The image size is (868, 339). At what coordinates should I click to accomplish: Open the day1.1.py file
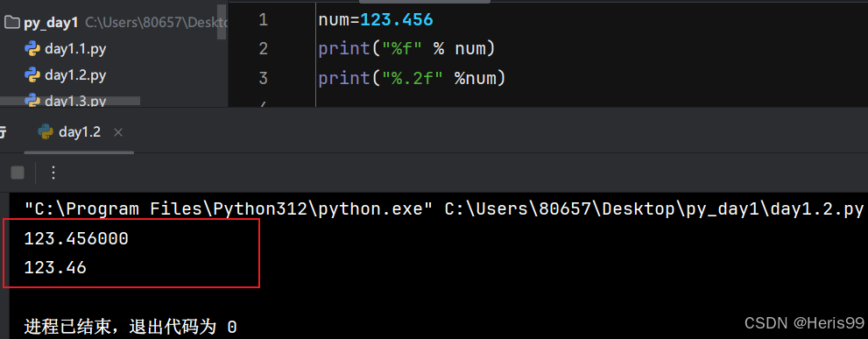75,49
